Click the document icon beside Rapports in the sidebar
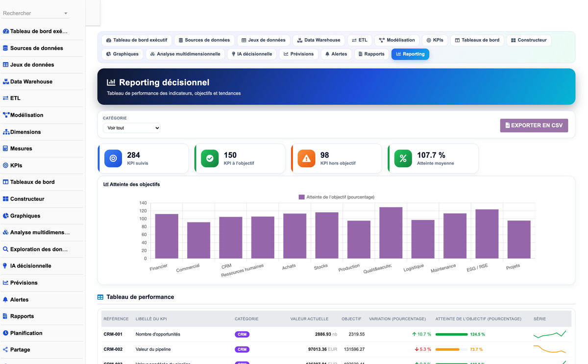 [5, 316]
